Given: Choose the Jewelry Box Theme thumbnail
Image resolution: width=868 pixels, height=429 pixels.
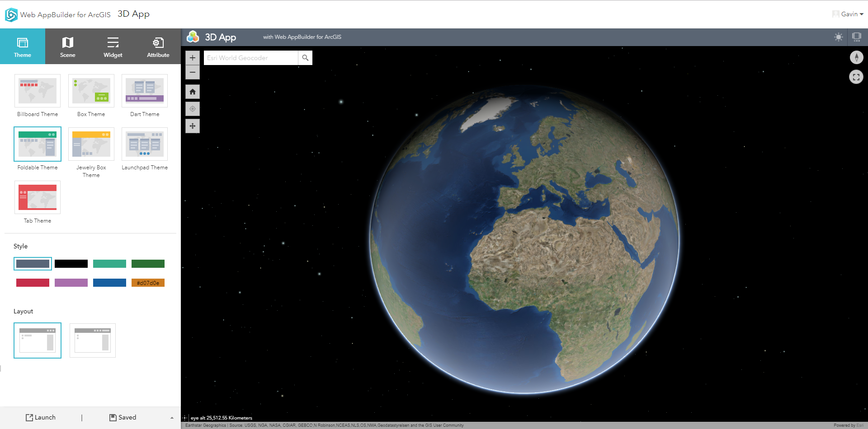Looking at the screenshot, I should 91,144.
